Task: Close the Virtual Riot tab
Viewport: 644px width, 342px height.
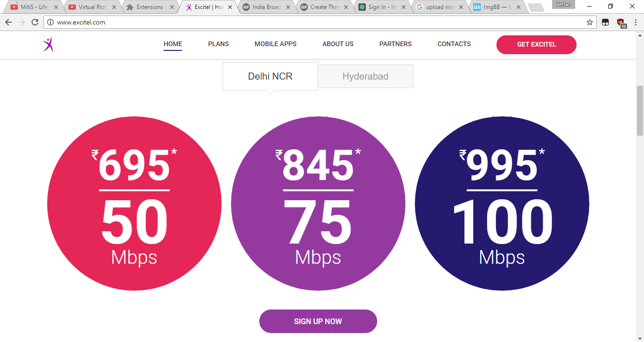Action: tap(114, 7)
